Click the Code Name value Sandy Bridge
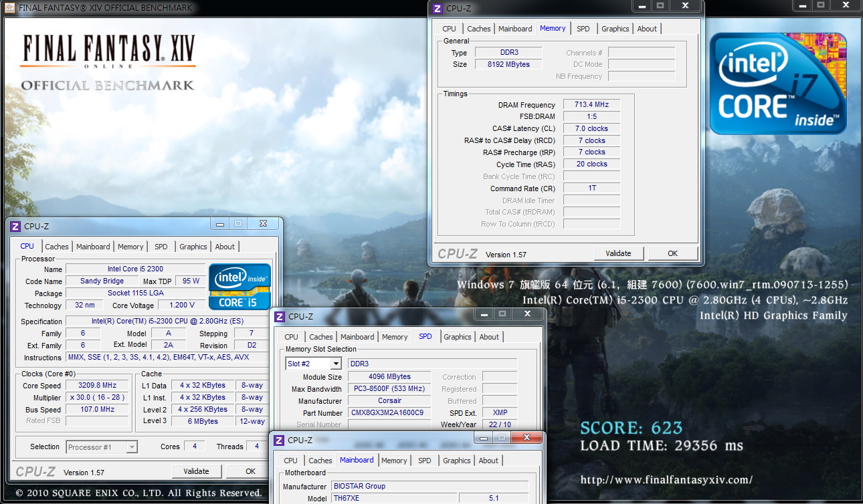Image resolution: width=863 pixels, height=504 pixels. coord(102,281)
